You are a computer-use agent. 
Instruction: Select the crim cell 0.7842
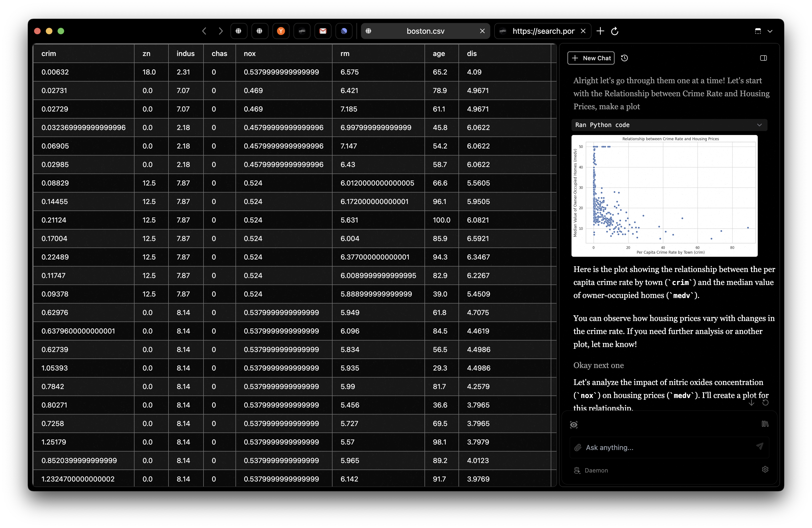coord(83,386)
